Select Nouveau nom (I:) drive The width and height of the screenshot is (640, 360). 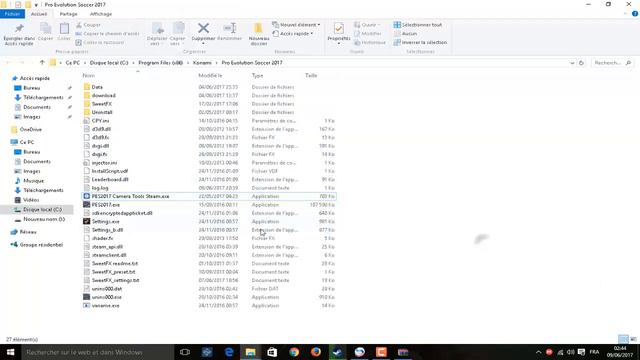(x=44, y=219)
